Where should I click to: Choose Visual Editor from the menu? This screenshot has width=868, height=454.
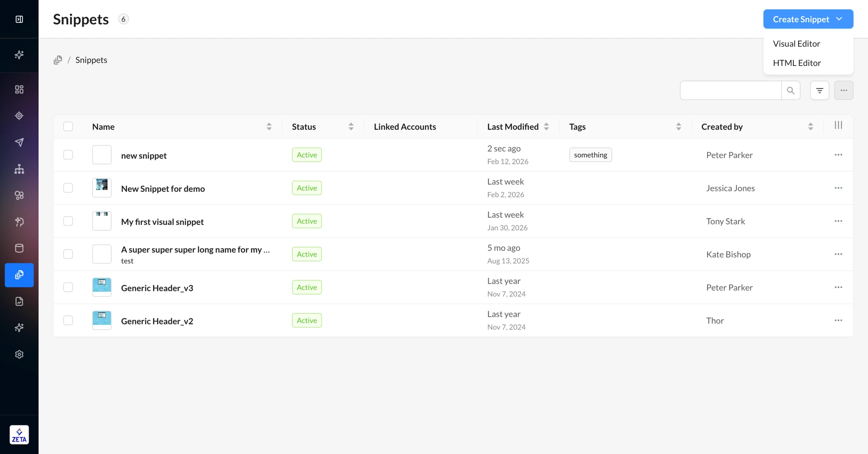tap(796, 44)
